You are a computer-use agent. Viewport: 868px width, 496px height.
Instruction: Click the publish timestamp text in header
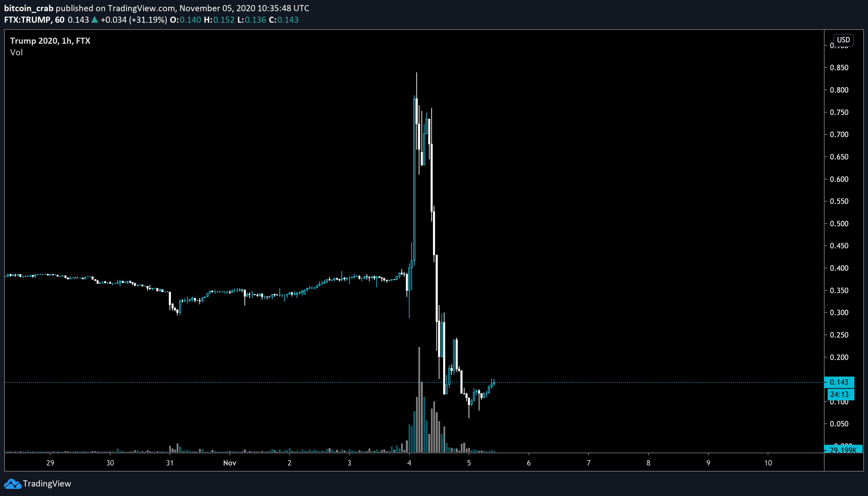click(x=244, y=8)
